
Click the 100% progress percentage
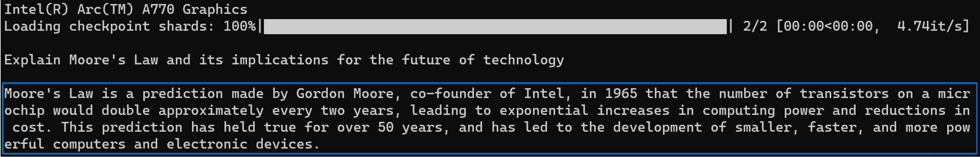click(239, 26)
